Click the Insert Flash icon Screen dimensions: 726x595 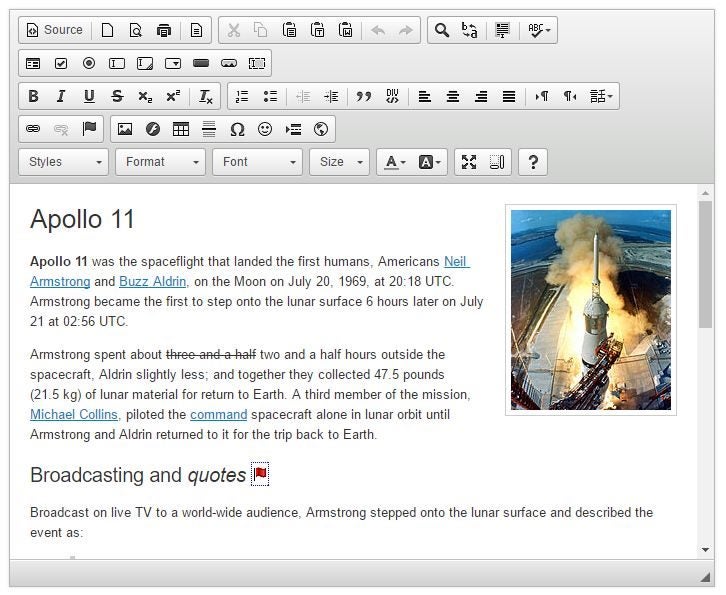point(153,129)
